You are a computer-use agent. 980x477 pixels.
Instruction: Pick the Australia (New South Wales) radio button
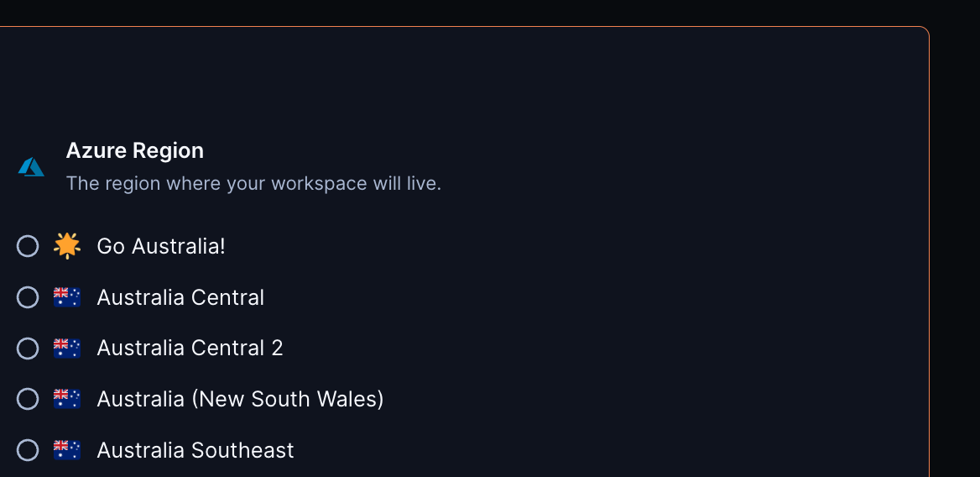click(x=28, y=399)
